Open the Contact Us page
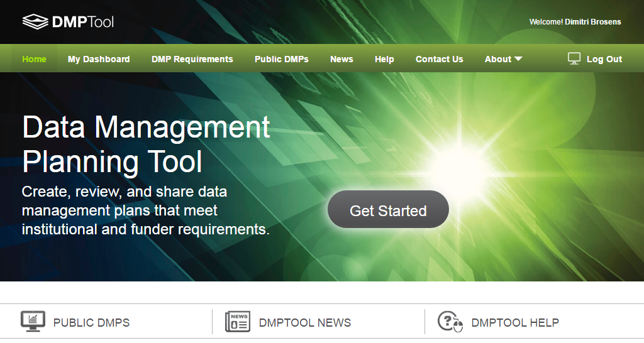The width and height of the screenshot is (644, 343). pos(439,59)
